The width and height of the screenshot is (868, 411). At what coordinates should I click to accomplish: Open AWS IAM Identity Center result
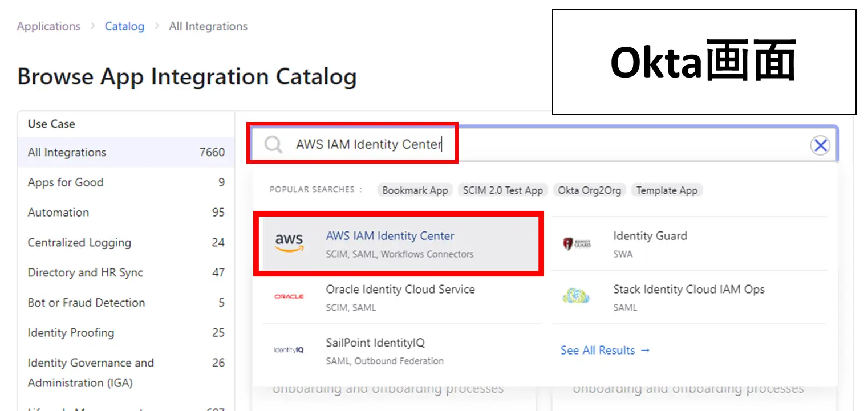(x=400, y=244)
